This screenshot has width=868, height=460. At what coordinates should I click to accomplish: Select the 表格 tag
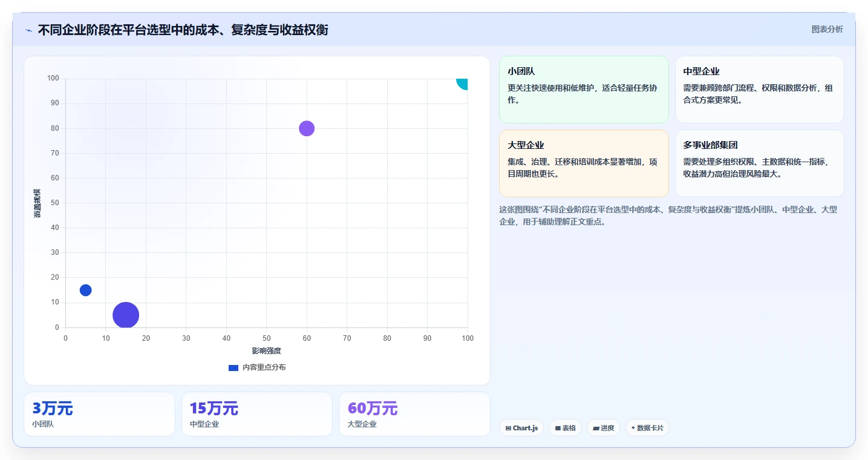point(565,428)
